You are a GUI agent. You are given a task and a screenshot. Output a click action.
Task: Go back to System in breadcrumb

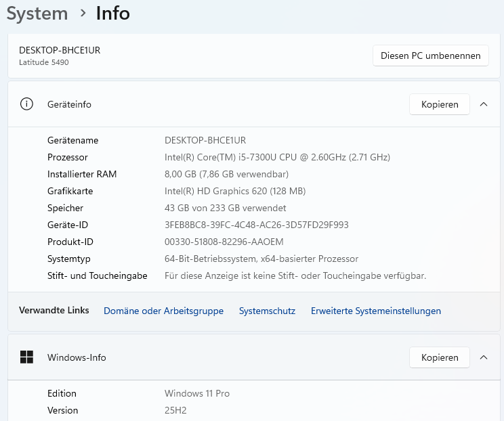coord(37,14)
